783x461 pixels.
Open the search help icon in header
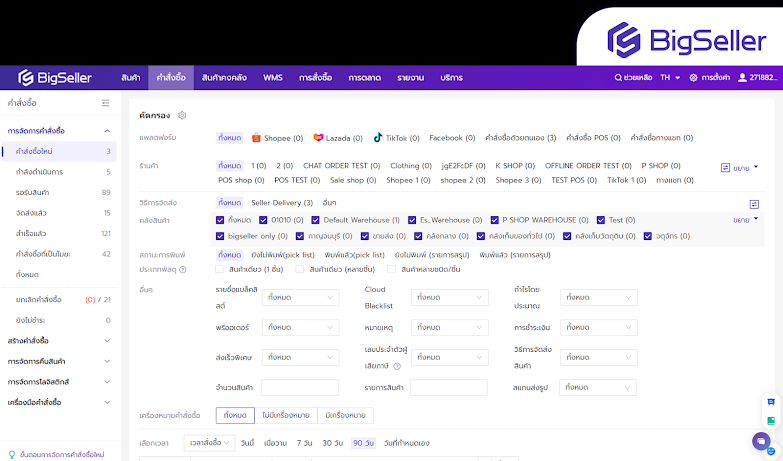tap(618, 77)
